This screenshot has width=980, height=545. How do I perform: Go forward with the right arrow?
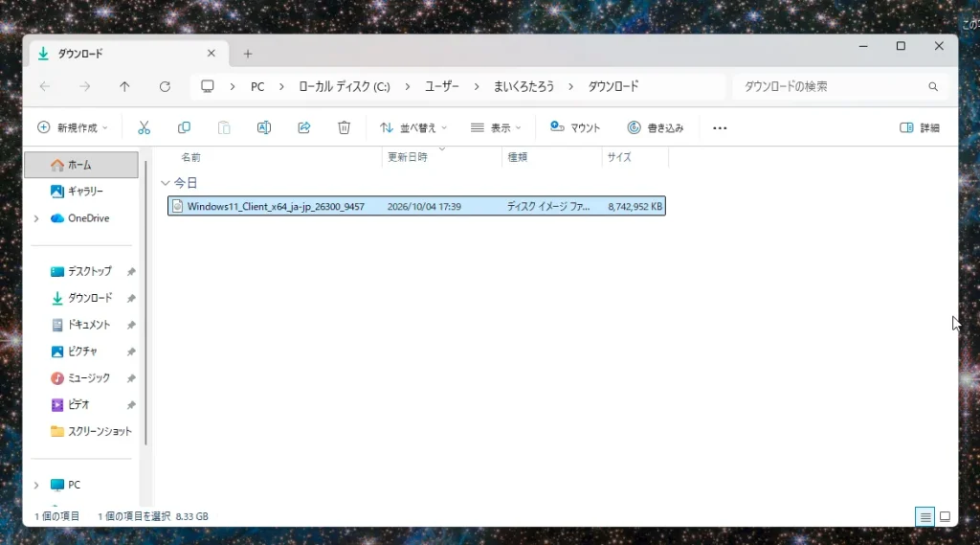point(85,86)
